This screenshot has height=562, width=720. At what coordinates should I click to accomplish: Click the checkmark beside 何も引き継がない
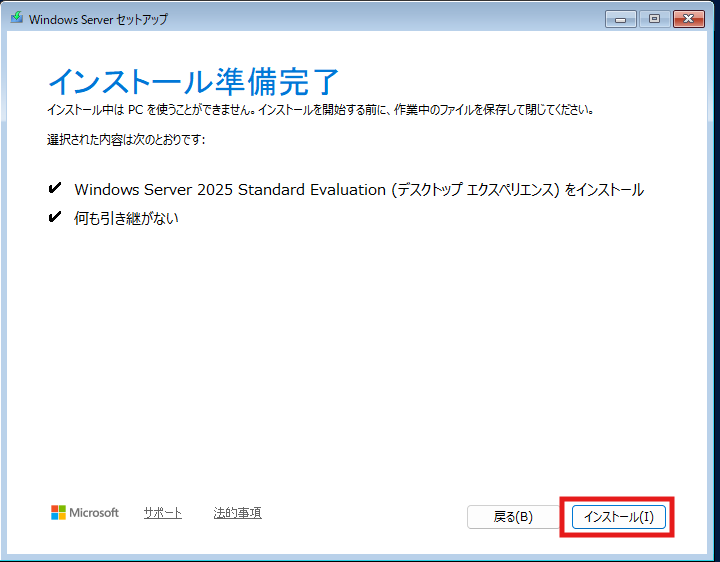pyautogui.click(x=55, y=216)
